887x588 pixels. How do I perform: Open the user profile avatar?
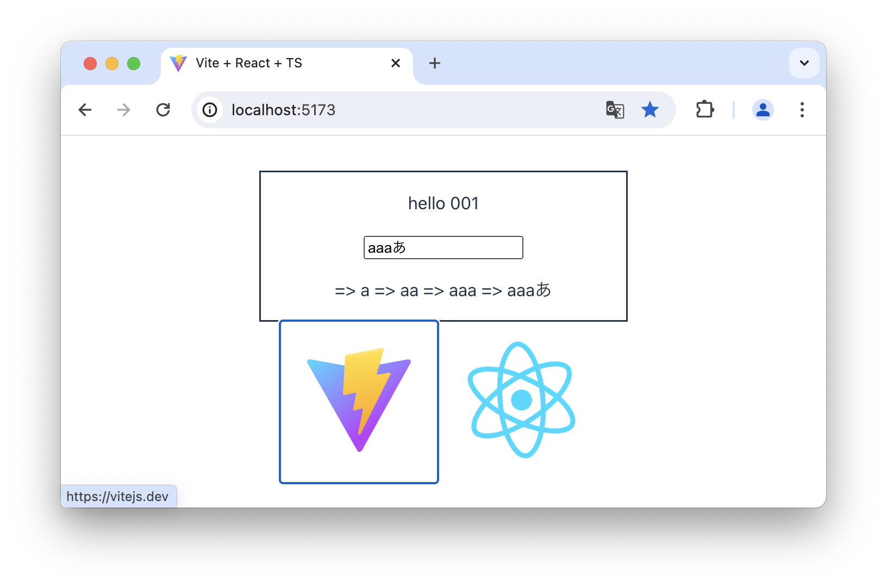coord(763,110)
